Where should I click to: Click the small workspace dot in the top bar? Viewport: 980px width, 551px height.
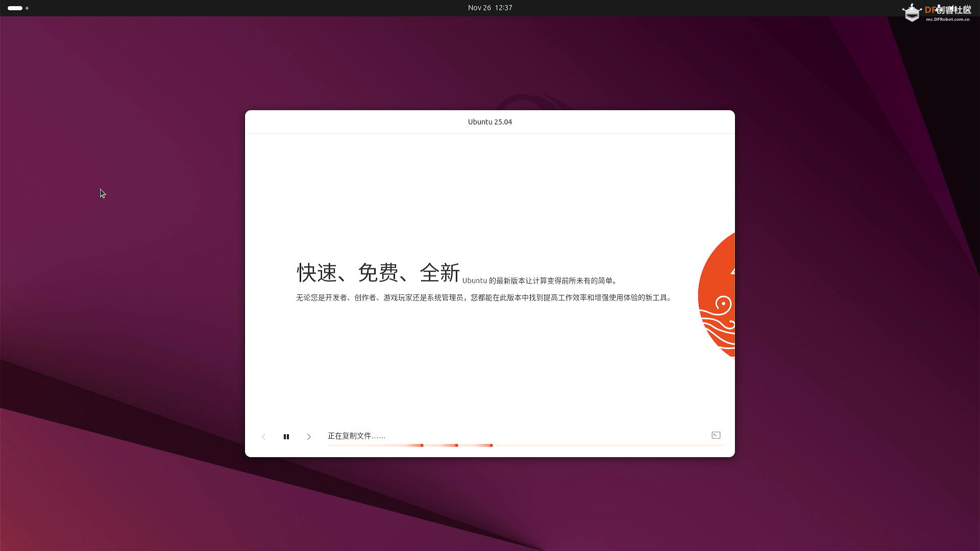tap(27, 8)
